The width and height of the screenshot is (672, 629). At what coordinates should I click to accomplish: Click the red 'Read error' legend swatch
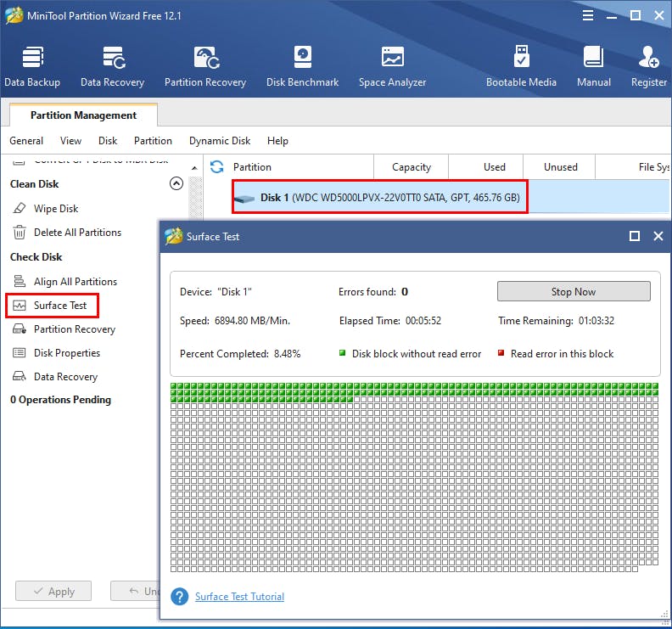coord(501,353)
